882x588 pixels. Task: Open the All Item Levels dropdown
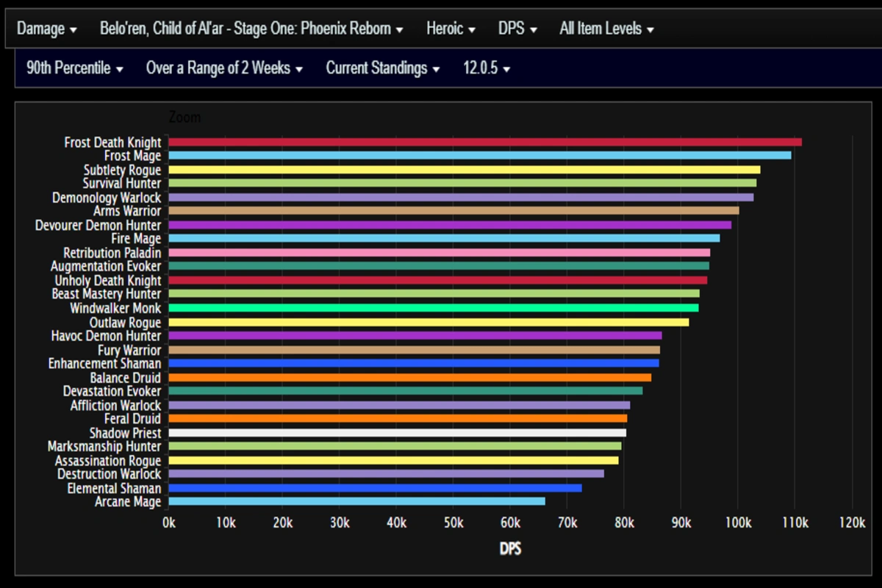click(x=607, y=29)
